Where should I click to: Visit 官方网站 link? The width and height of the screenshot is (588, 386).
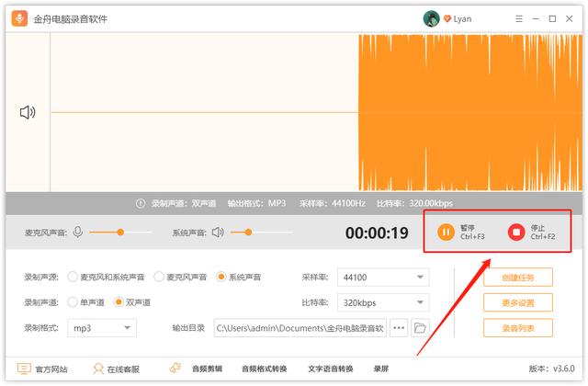(x=51, y=369)
